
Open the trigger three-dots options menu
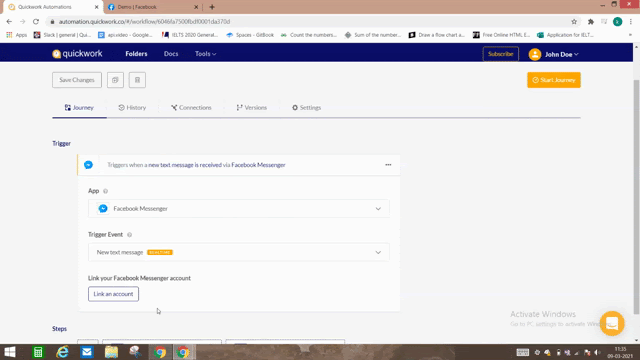[x=388, y=165]
